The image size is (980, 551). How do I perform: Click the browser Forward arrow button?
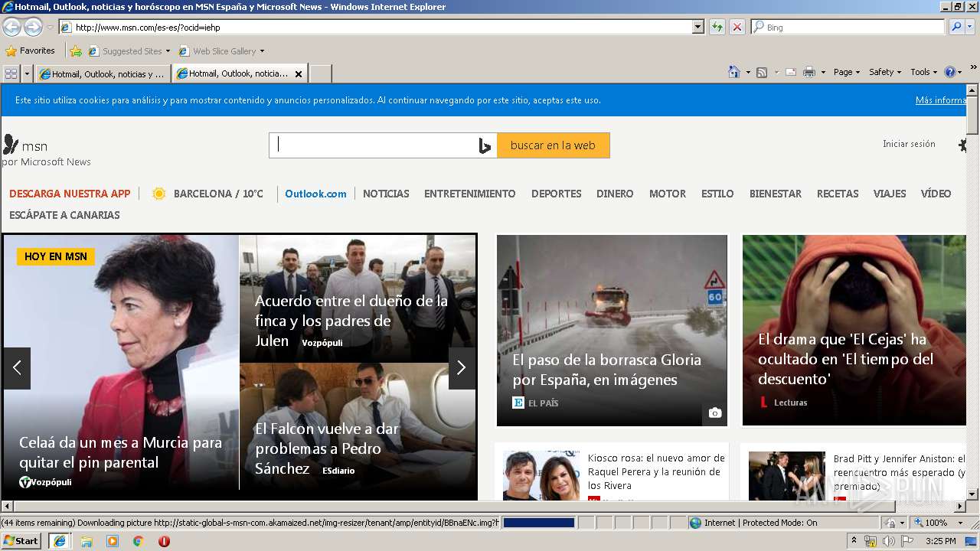point(33,28)
